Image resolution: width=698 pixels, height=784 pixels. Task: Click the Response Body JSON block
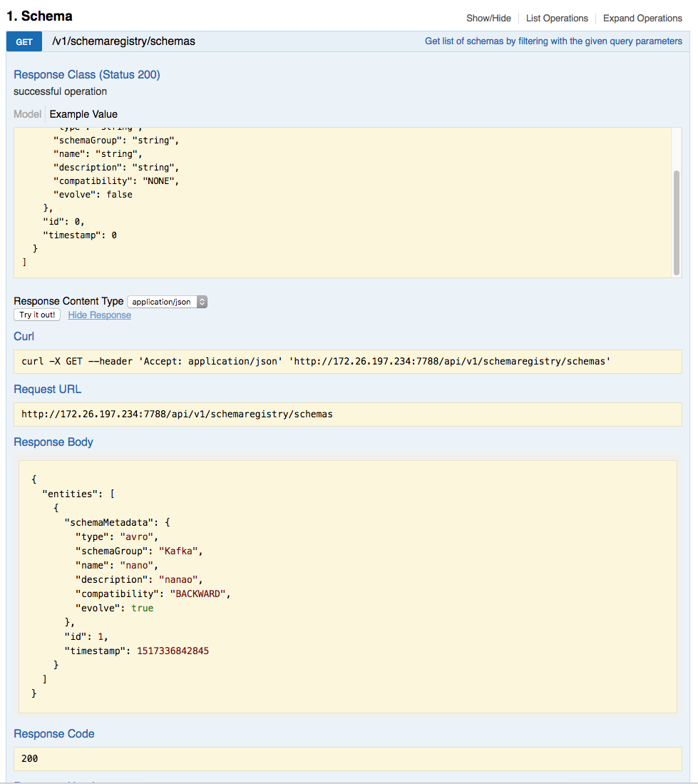(347, 585)
